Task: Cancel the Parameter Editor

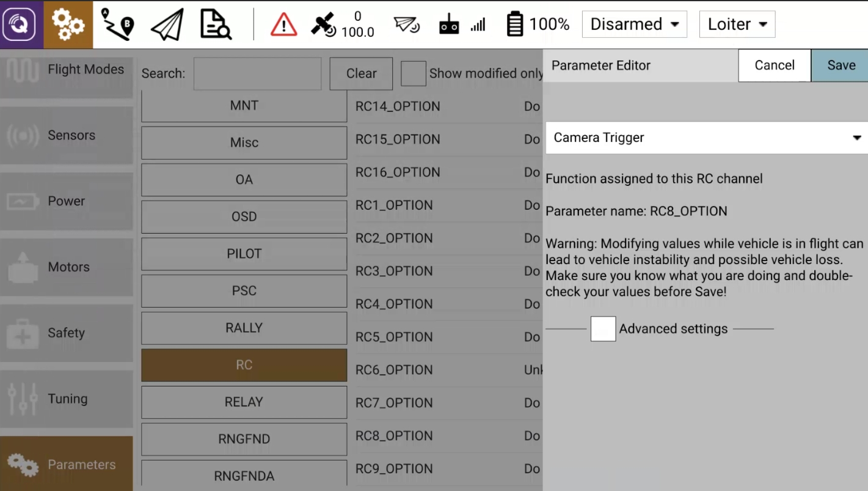Action: pyautogui.click(x=774, y=65)
